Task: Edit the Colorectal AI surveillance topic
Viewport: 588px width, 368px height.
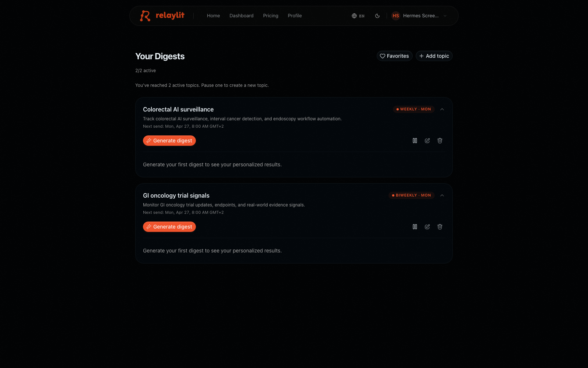Action: click(x=427, y=141)
